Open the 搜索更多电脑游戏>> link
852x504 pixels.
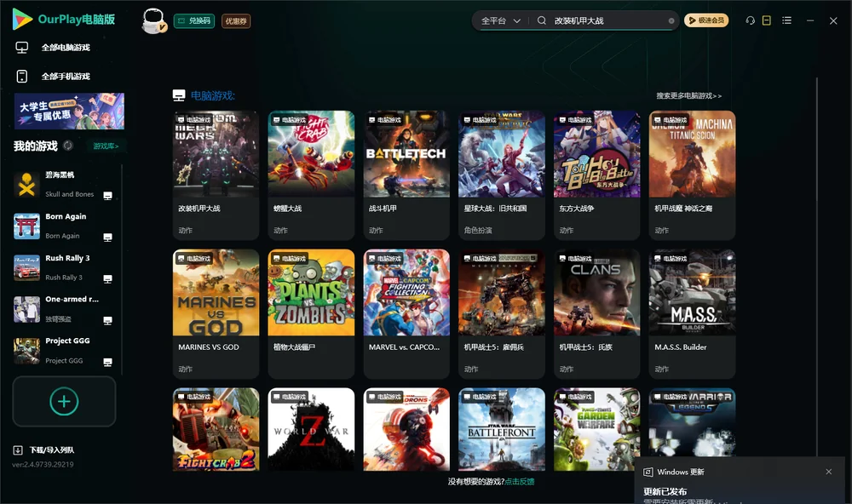coord(689,96)
